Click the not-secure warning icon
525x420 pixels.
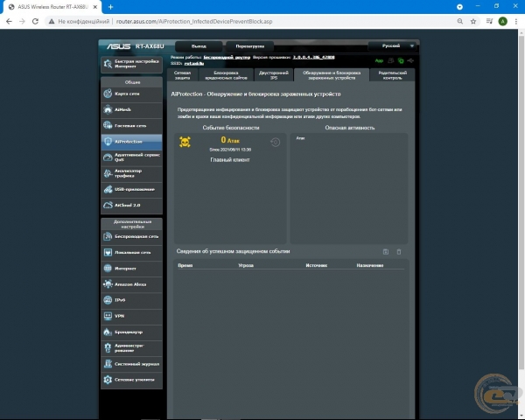pyautogui.click(x=52, y=21)
